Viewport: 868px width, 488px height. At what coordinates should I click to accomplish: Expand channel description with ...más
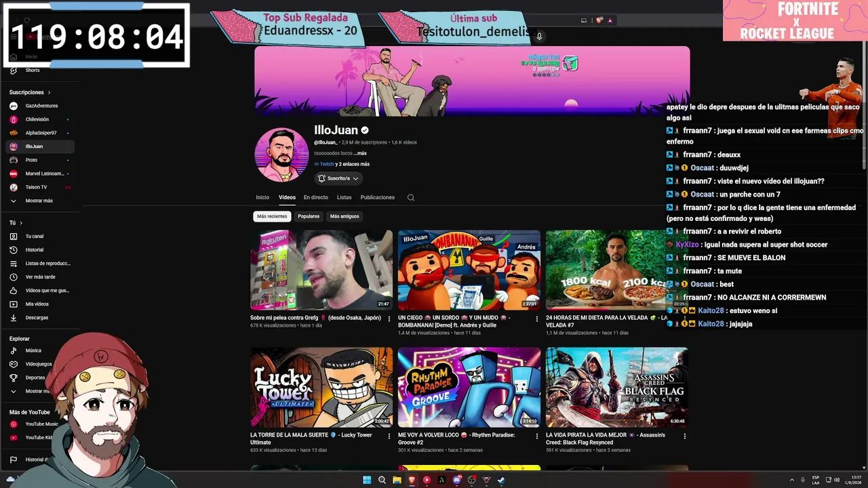(360, 153)
